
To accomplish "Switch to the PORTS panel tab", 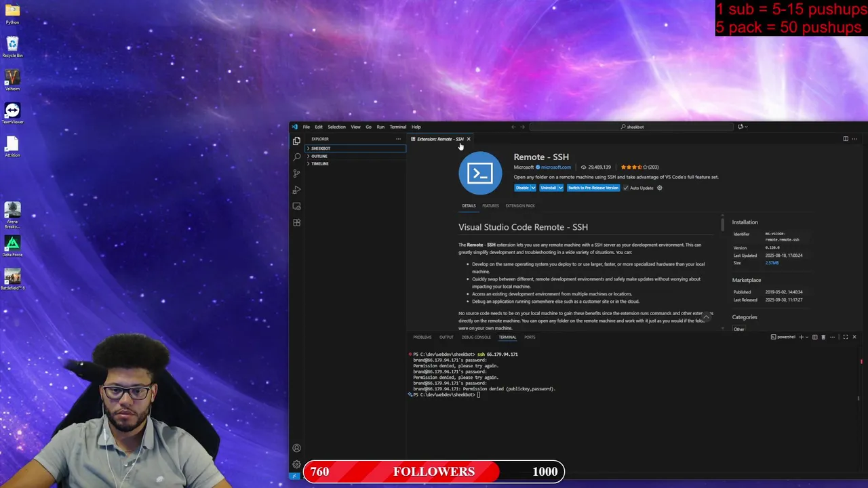I will [x=530, y=337].
